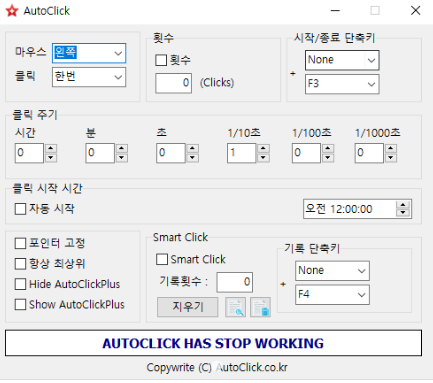Click the 1/100초 input field
Screen dimensions: 433x383
(307, 153)
